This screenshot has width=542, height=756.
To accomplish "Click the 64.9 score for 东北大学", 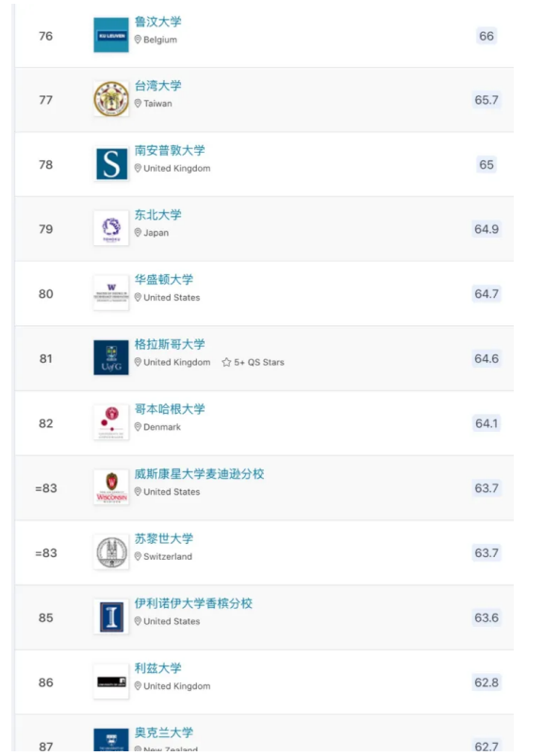I will (486, 229).
